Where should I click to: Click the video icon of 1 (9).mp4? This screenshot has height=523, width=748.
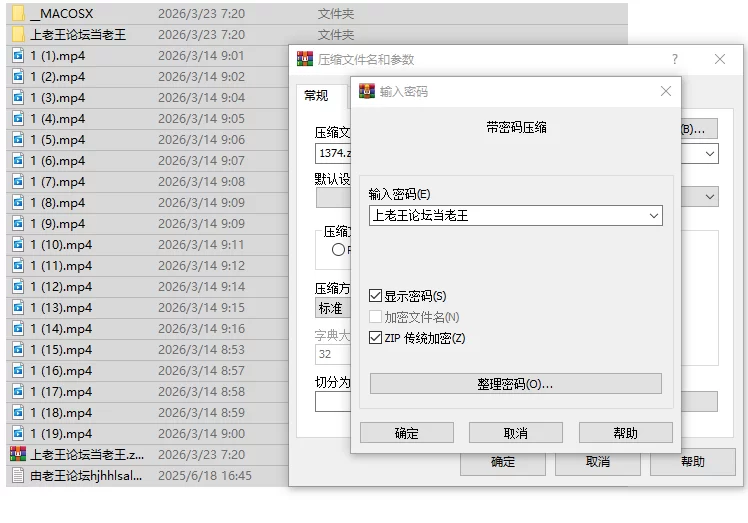[x=18, y=223]
